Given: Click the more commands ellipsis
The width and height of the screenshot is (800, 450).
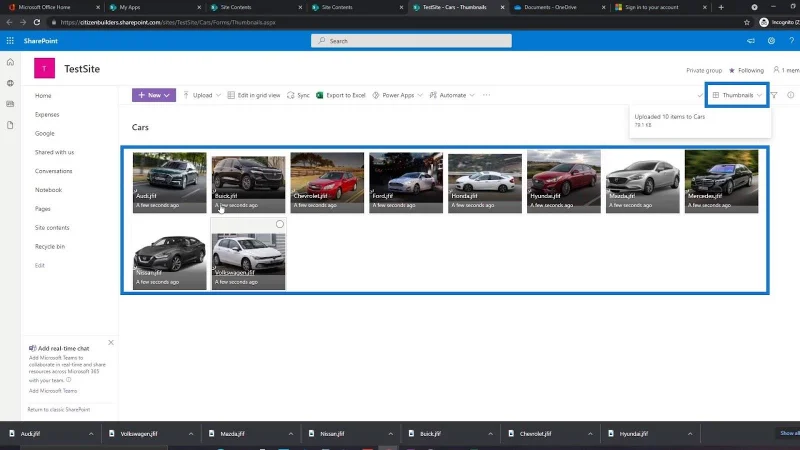Looking at the screenshot, I should [x=486, y=95].
